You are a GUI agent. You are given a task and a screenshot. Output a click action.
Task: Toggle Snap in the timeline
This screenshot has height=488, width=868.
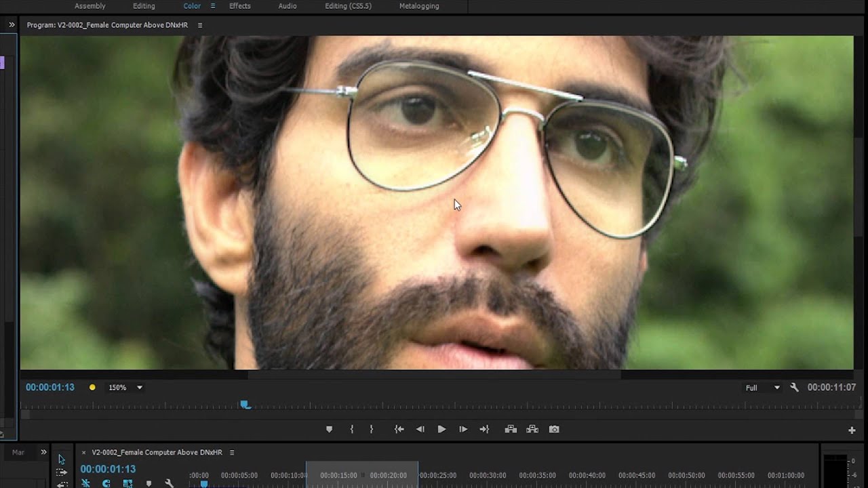[106, 483]
